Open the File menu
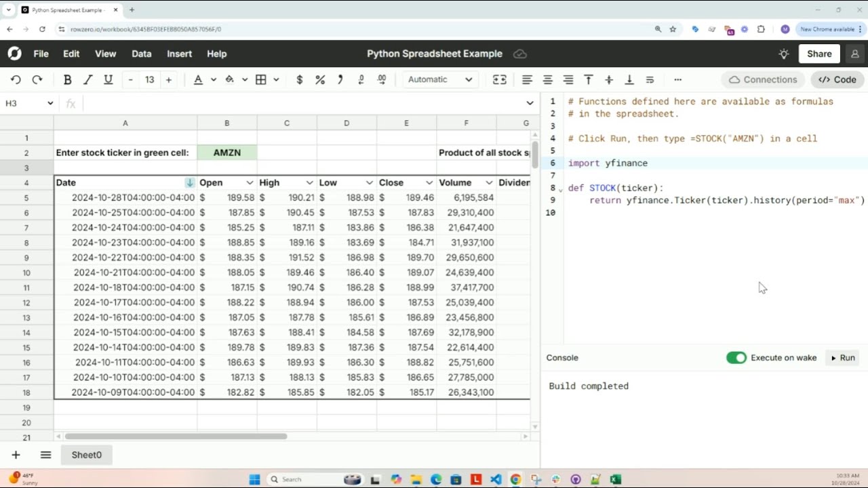This screenshot has width=868, height=488. 41,54
